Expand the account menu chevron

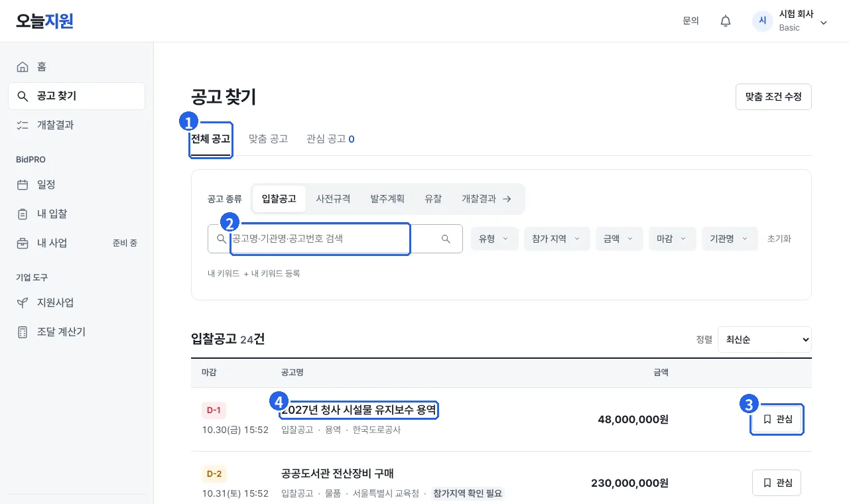click(824, 23)
